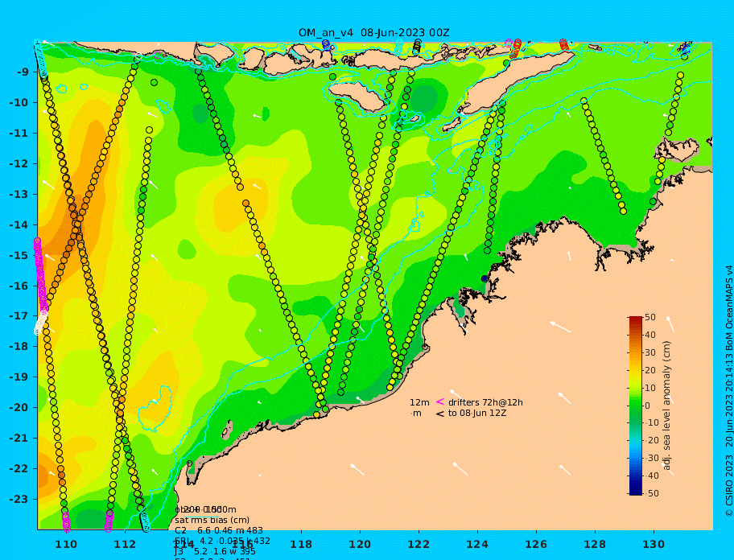
Task: Click latitude axis label "-12"
Action: pos(19,163)
